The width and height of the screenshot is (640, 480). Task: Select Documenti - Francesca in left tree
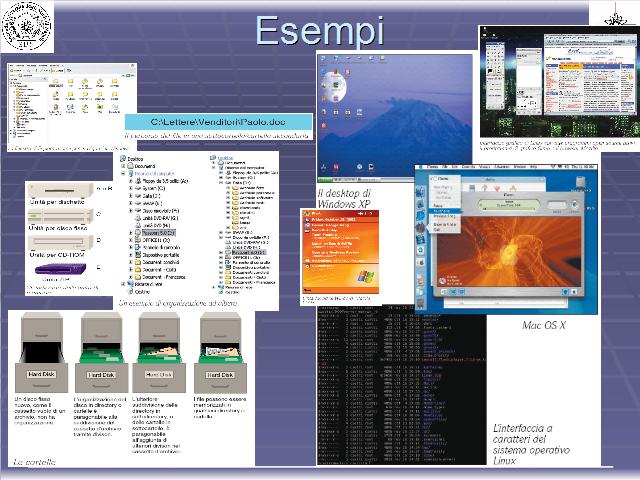click(x=164, y=277)
